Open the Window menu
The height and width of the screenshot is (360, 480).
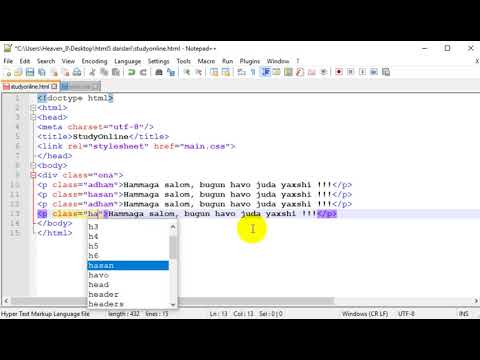pyautogui.click(x=278, y=61)
